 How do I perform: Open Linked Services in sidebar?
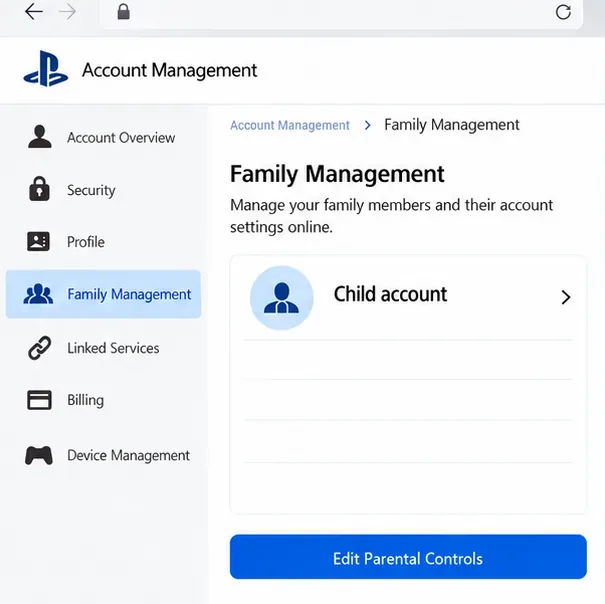(x=103, y=348)
